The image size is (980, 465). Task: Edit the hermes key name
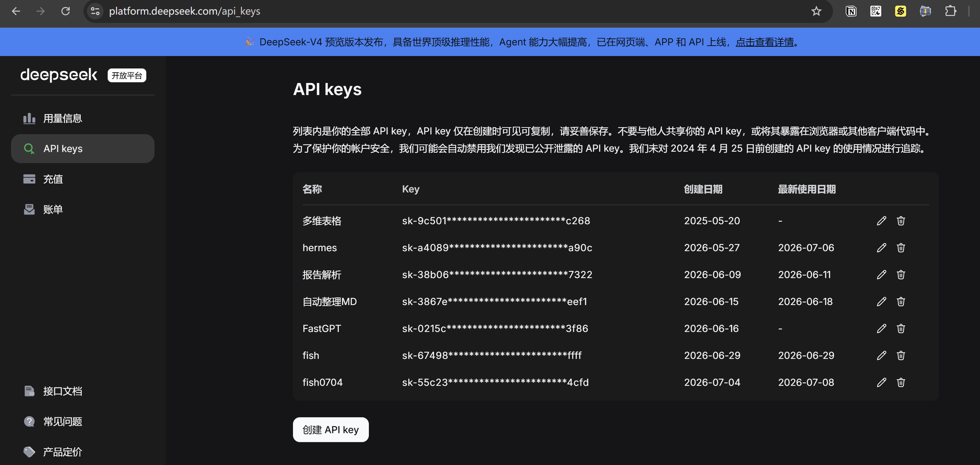[881, 248]
